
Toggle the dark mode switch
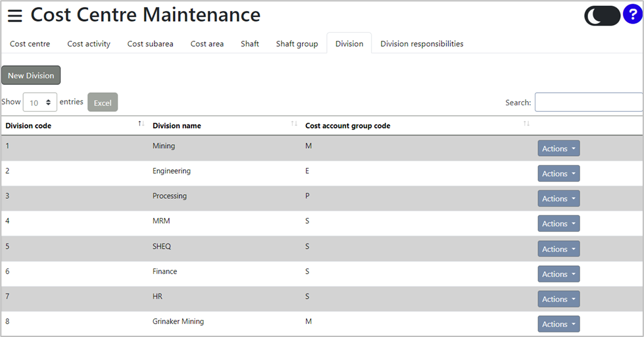click(602, 16)
